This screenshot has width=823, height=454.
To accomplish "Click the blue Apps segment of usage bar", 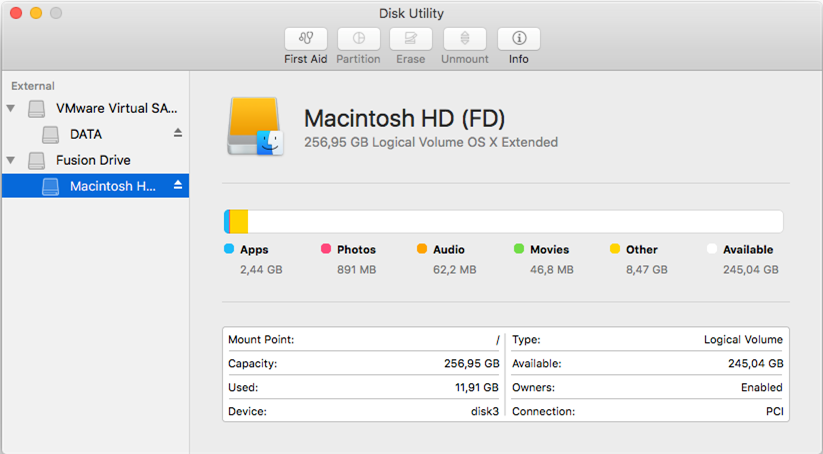I will tap(226, 221).
